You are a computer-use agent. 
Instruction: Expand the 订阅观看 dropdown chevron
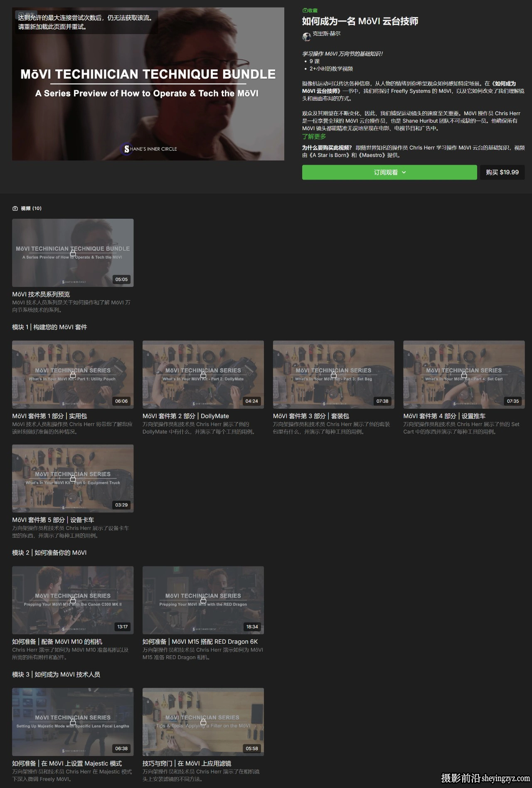coord(404,173)
